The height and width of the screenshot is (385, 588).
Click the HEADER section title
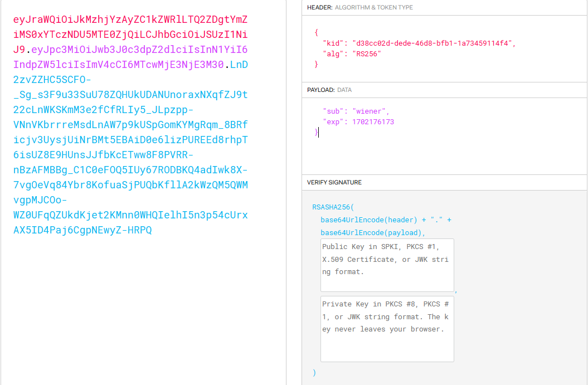[319, 8]
